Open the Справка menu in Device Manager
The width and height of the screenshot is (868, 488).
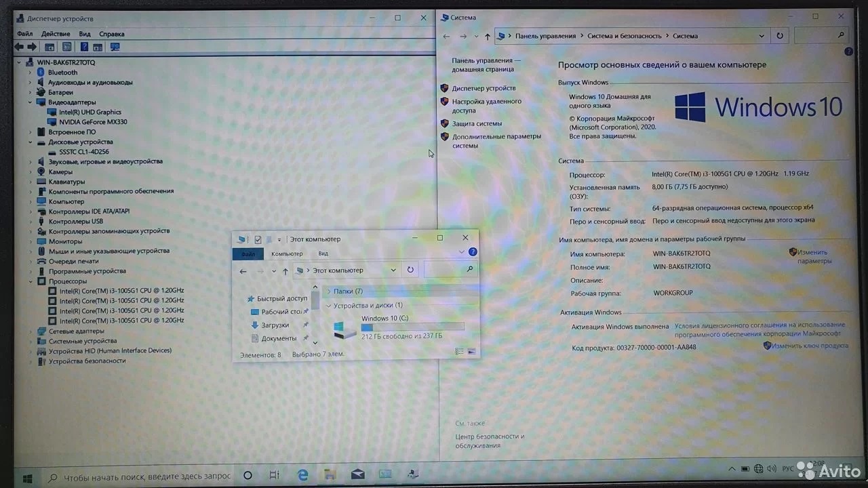click(x=112, y=34)
